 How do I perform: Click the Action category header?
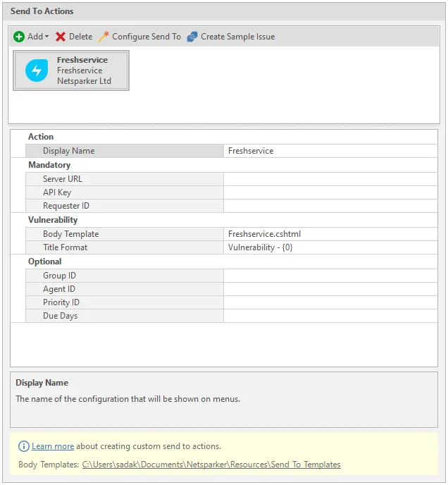41,137
